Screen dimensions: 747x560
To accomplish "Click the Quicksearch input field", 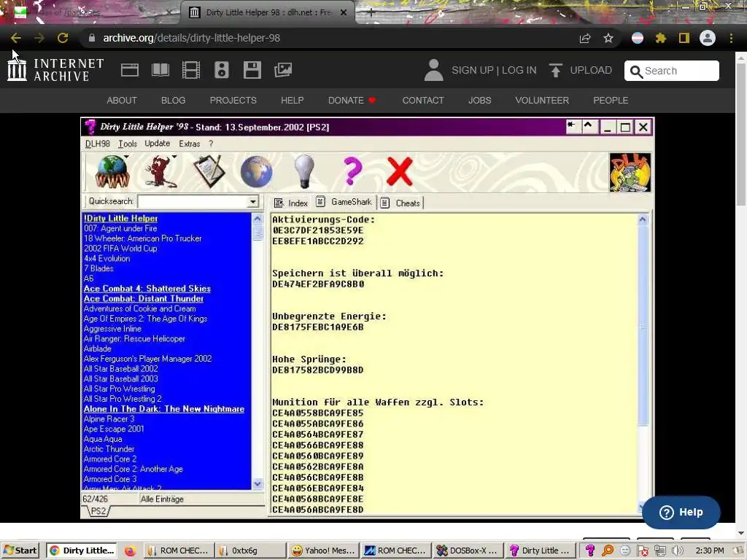I will [x=193, y=202].
